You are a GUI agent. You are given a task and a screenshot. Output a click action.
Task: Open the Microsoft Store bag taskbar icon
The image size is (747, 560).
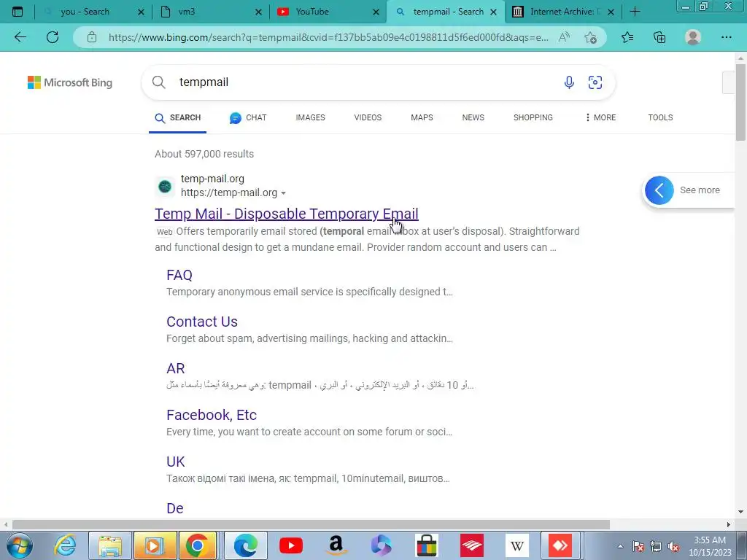426,545
